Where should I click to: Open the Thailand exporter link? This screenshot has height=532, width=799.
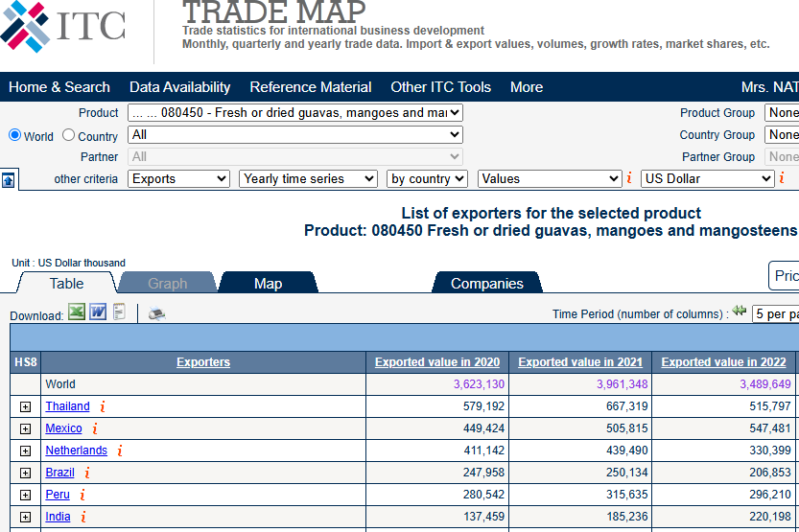(67, 406)
